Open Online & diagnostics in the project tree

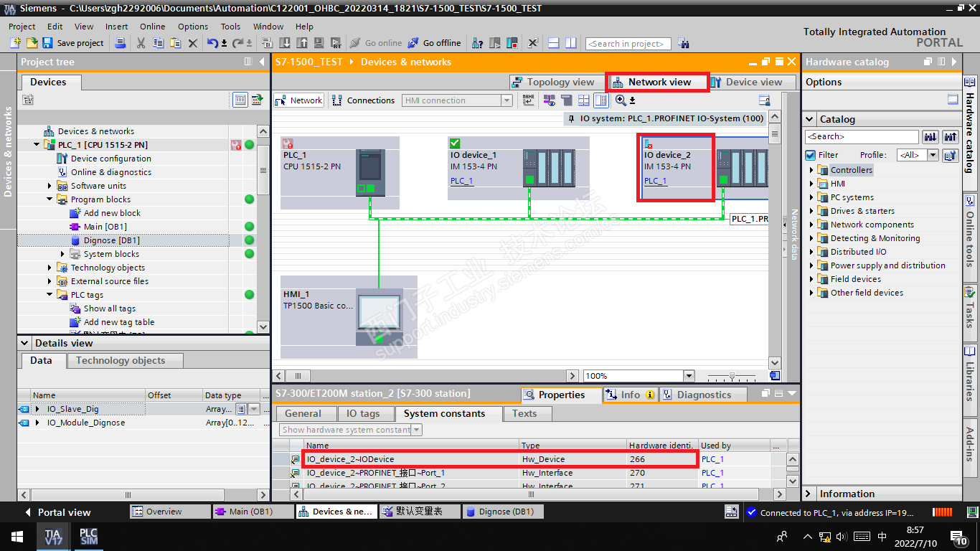(x=111, y=172)
